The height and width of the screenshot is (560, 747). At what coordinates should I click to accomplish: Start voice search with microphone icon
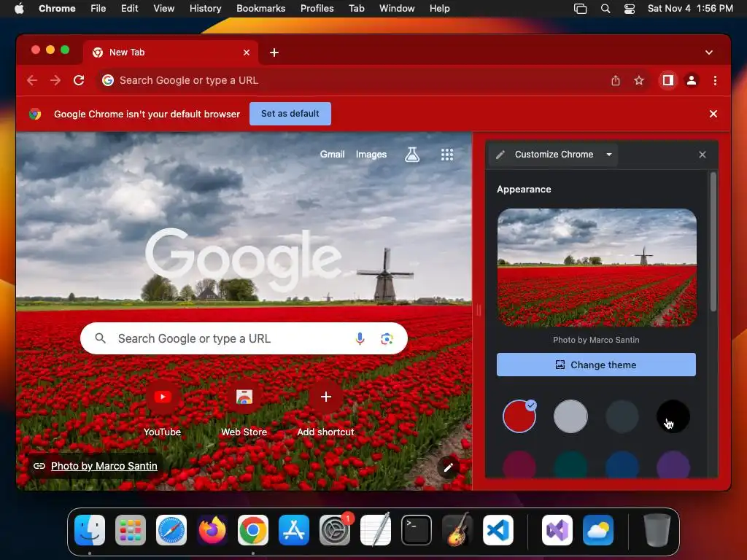pos(360,338)
